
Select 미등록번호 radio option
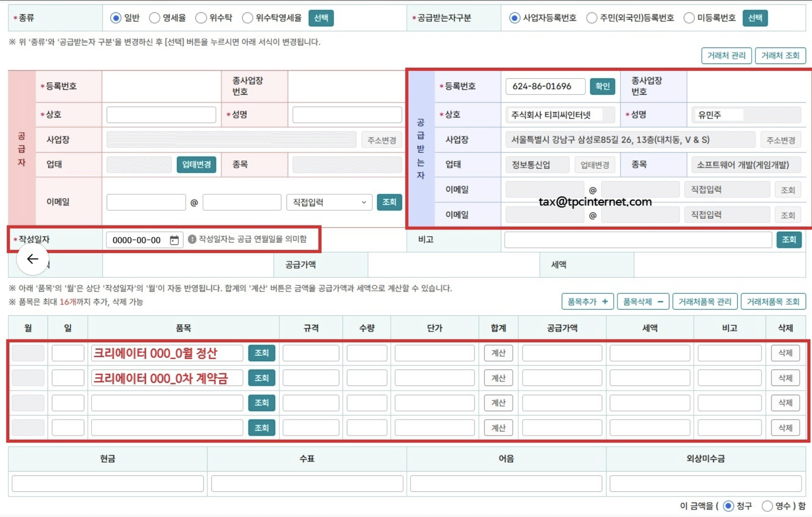[x=689, y=18]
